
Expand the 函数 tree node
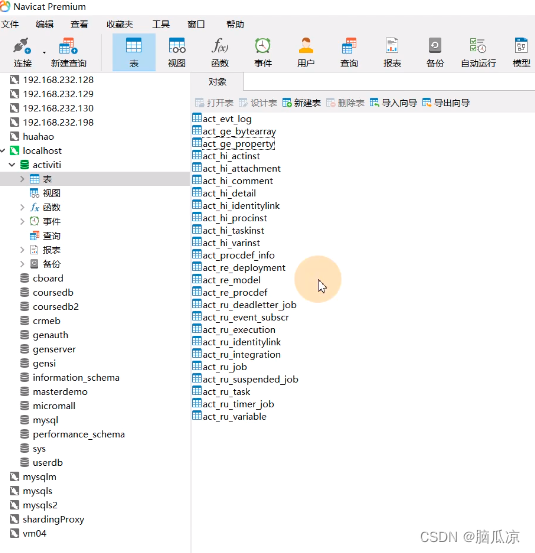pyautogui.click(x=22, y=207)
